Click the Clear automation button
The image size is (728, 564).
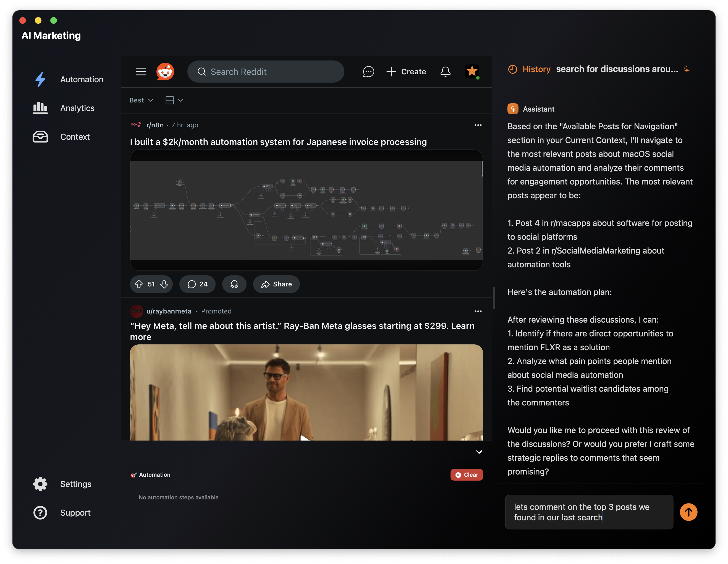point(466,475)
